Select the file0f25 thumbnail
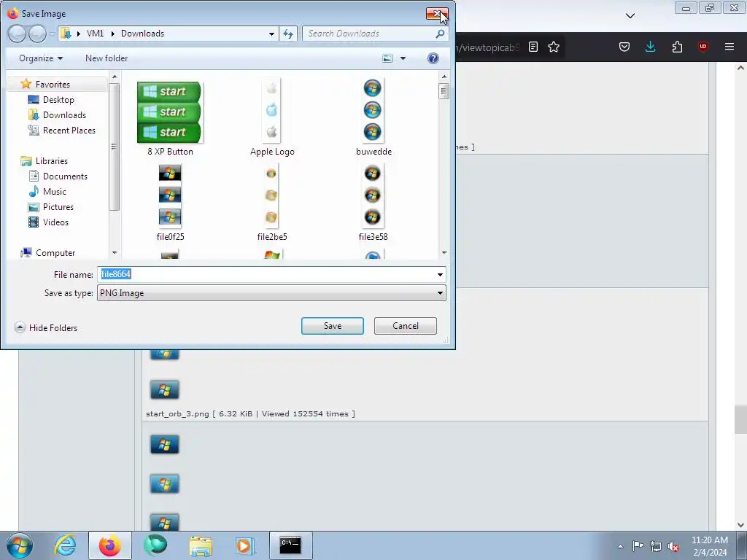Image resolution: width=747 pixels, height=560 pixels. (170, 203)
